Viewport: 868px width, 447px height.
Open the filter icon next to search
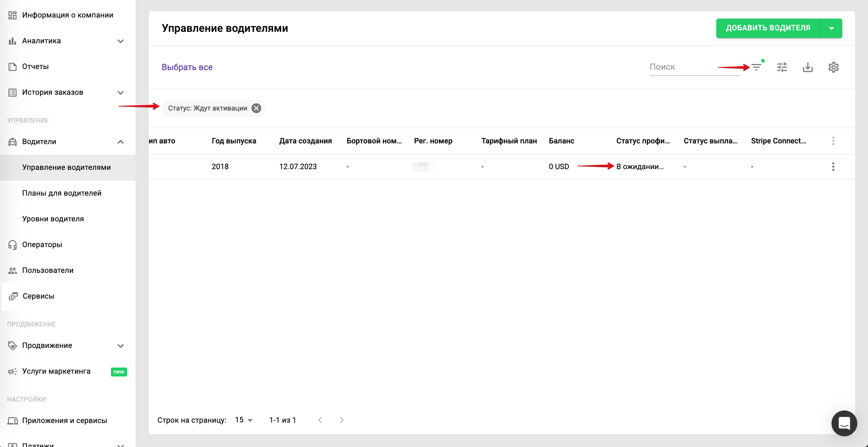(x=756, y=67)
